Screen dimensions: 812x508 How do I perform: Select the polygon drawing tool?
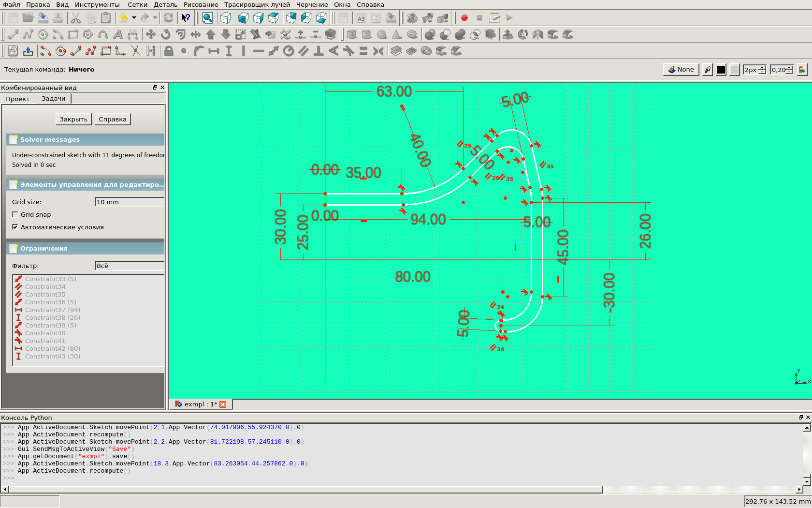[x=87, y=34]
